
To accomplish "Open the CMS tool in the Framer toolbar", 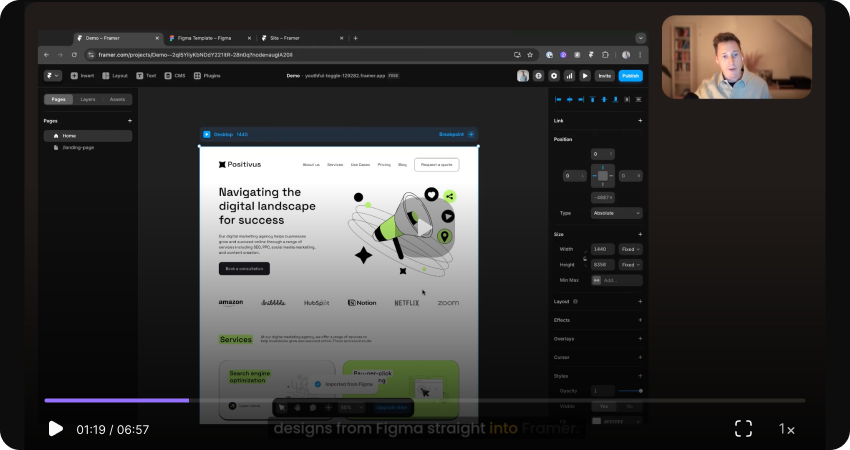I will [x=175, y=76].
